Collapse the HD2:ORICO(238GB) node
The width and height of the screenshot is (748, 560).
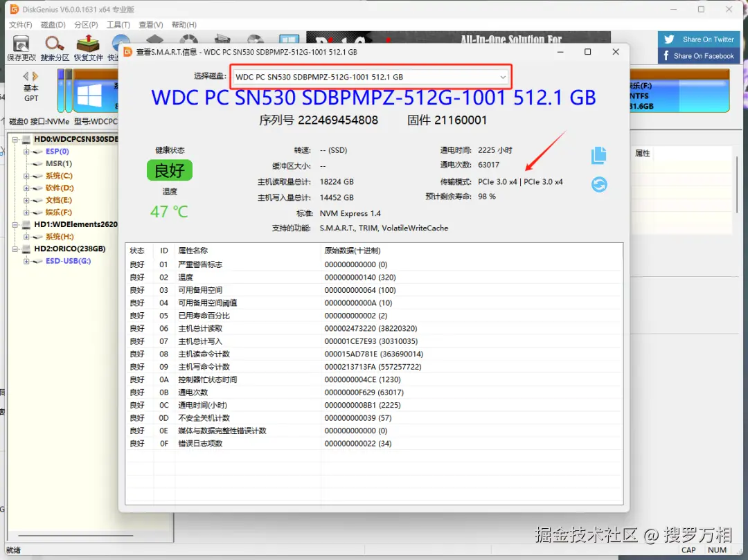point(15,249)
